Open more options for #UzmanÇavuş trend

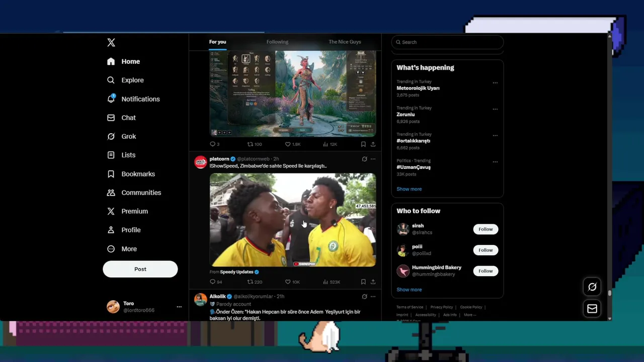(495, 162)
